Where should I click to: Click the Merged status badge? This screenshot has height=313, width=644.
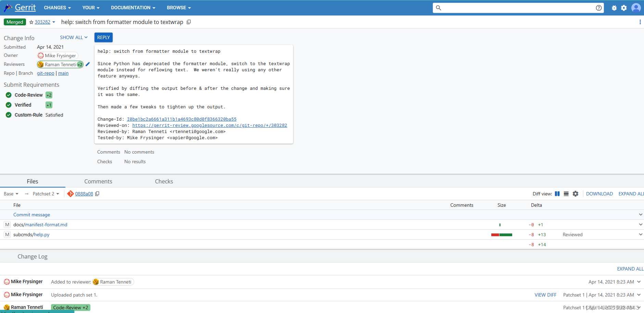pos(15,22)
